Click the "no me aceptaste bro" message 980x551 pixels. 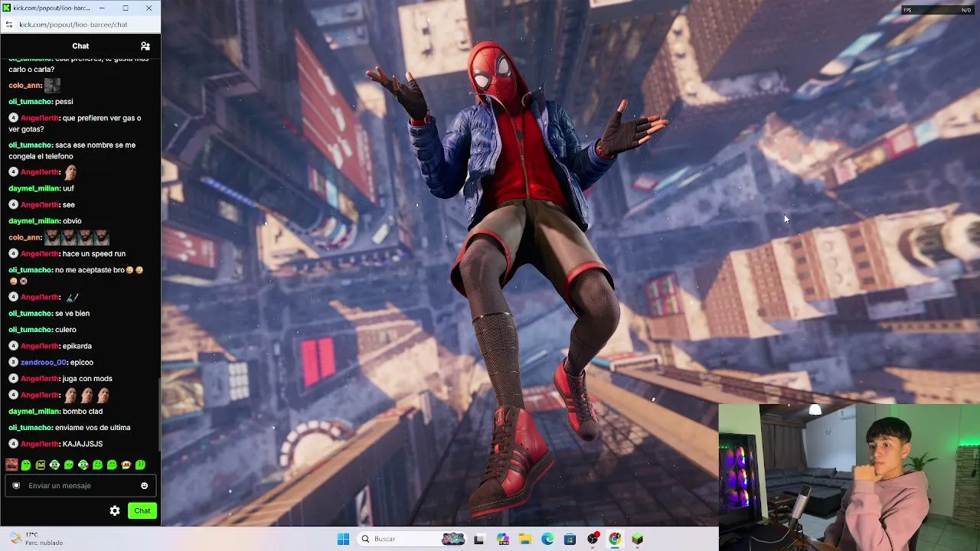(x=90, y=270)
